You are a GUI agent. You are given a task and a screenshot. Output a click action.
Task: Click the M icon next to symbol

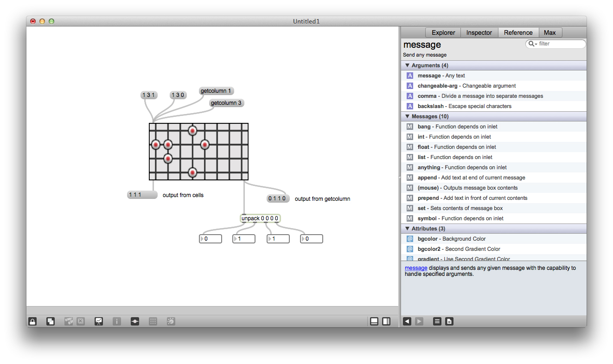(410, 218)
